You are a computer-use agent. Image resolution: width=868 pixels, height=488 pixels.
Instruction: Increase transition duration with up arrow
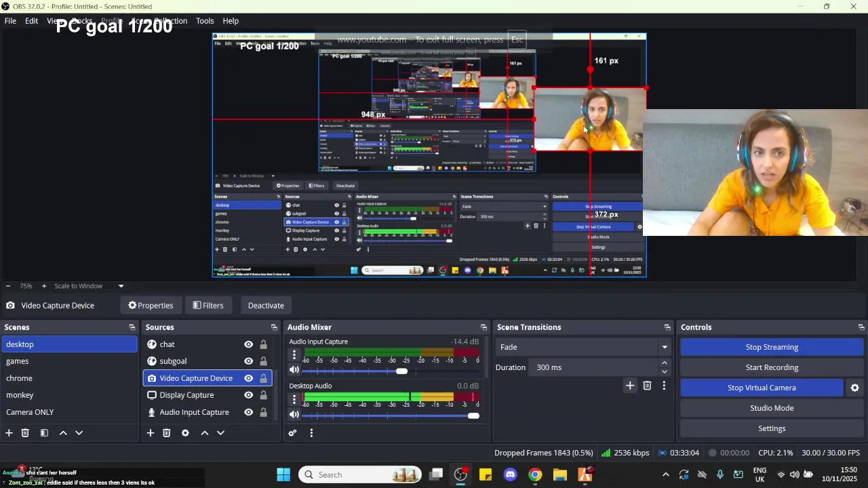[665, 363]
